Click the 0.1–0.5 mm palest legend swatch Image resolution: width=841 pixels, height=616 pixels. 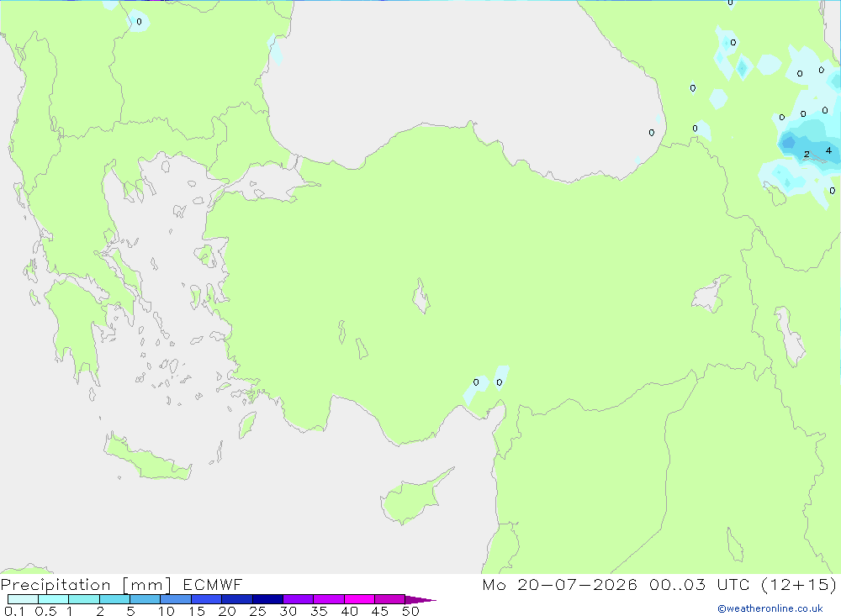(x=23, y=599)
